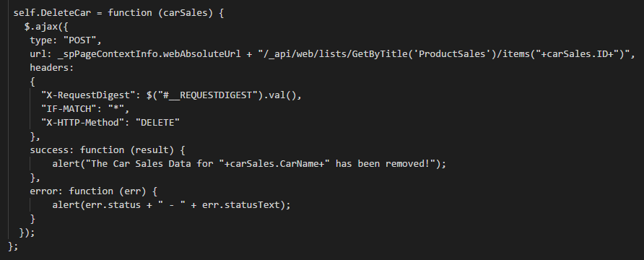The width and height of the screenshot is (644, 260).
Task: Click the carSales function parameter
Action: 186,13
